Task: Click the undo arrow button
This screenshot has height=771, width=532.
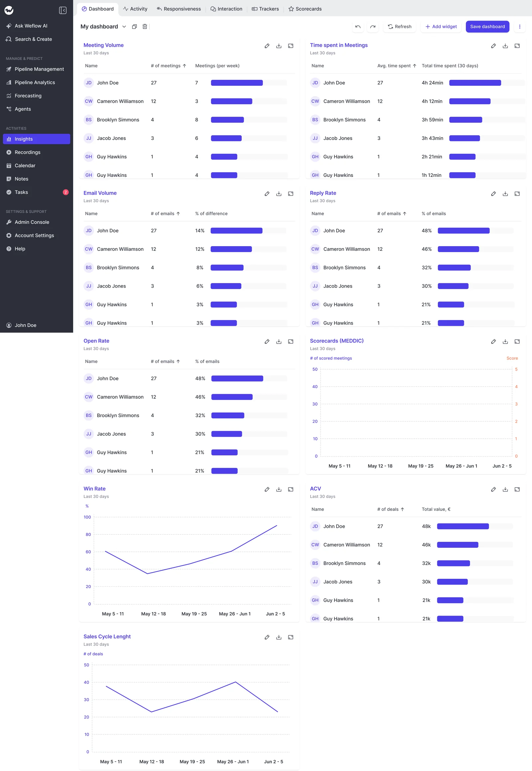Action: tap(358, 27)
